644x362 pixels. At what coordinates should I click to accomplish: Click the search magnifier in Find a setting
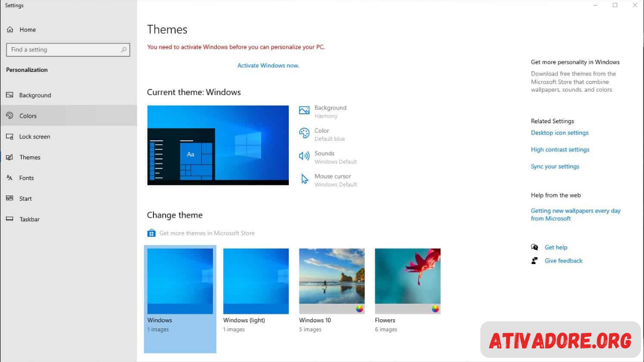(124, 50)
